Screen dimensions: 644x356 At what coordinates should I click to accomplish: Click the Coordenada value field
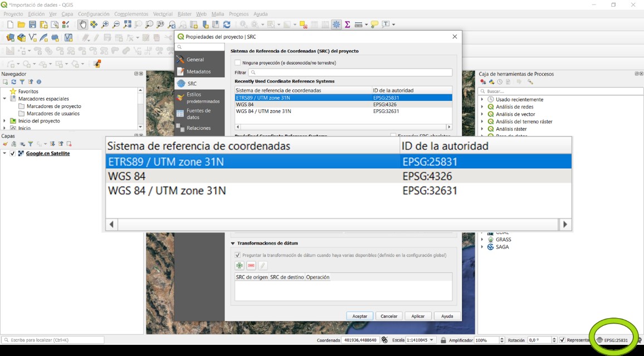[360, 340]
